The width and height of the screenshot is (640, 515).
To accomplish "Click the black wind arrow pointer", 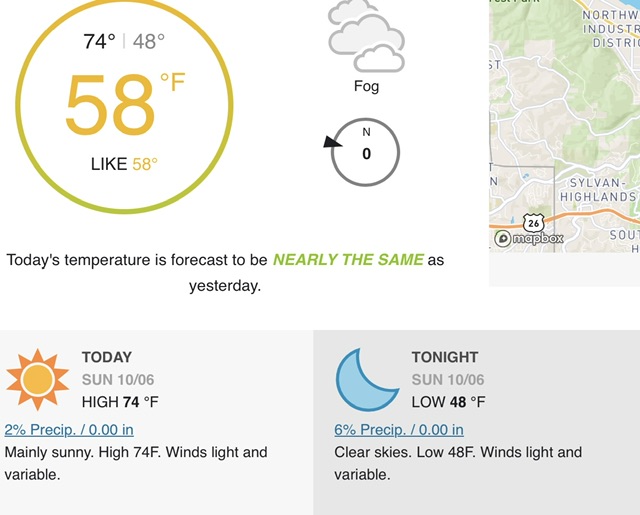I will click(333, 142).
